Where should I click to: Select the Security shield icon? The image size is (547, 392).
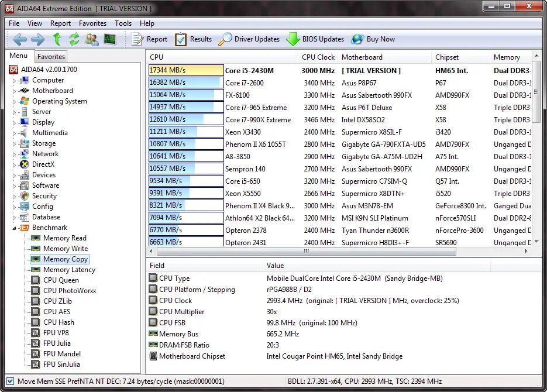pyautogui.click(x=25, y=196)
